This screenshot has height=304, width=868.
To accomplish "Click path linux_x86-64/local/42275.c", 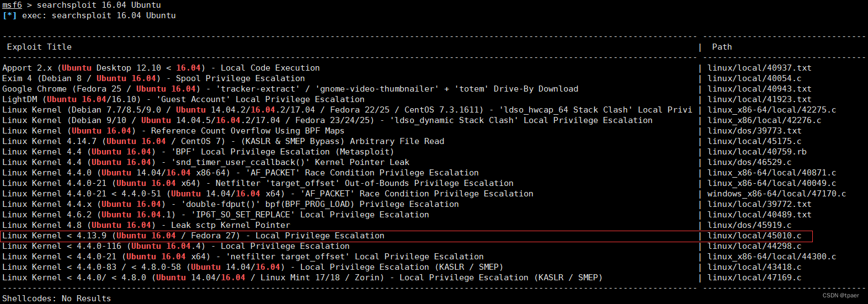I will coord(772,110).
